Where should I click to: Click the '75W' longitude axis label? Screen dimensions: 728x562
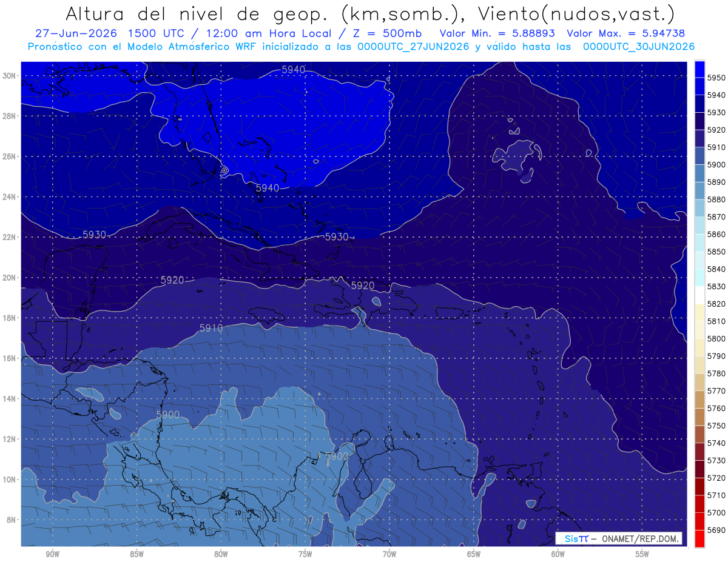pyautogui.click(x=305, y=554)
